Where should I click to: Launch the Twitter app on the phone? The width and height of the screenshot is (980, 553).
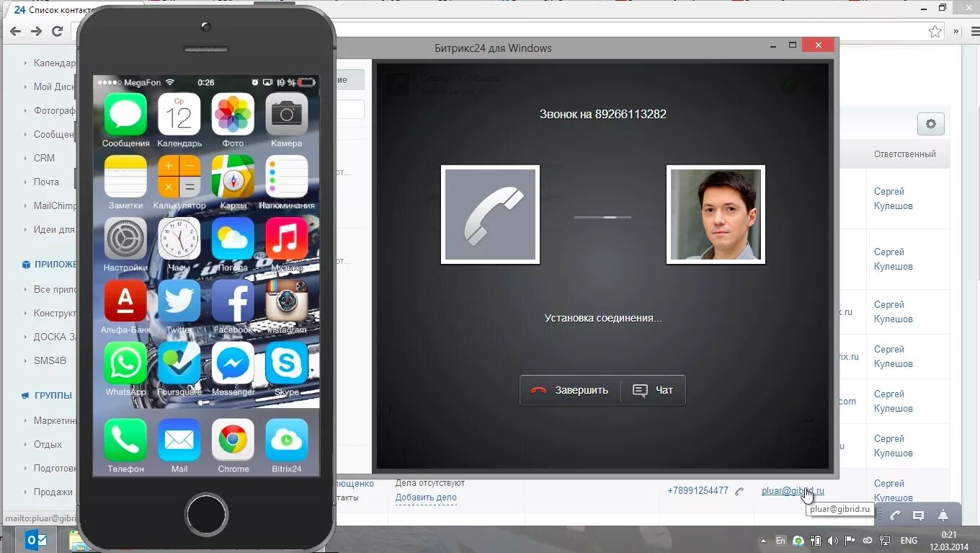click(x=179, y=301)
